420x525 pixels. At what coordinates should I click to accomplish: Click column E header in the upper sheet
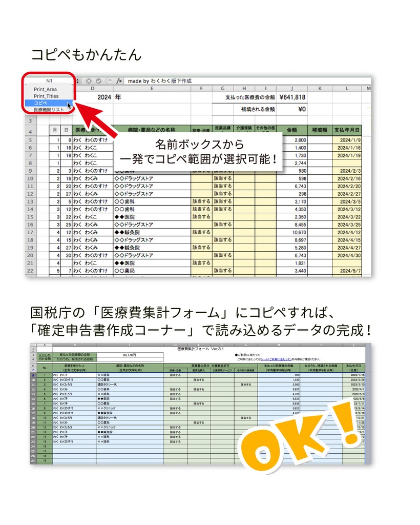(151, 88)
